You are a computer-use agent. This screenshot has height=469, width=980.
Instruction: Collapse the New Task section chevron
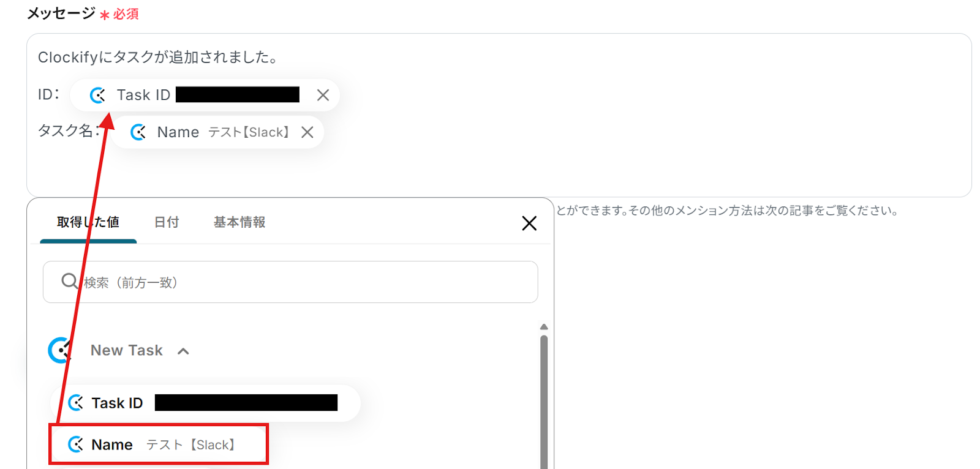(x=183, y=351)
